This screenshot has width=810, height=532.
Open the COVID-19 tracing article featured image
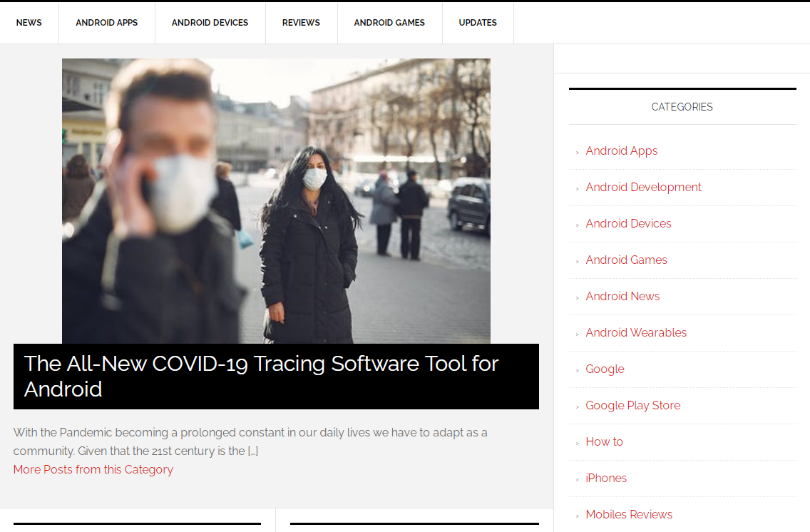click(x=276, y=201)
